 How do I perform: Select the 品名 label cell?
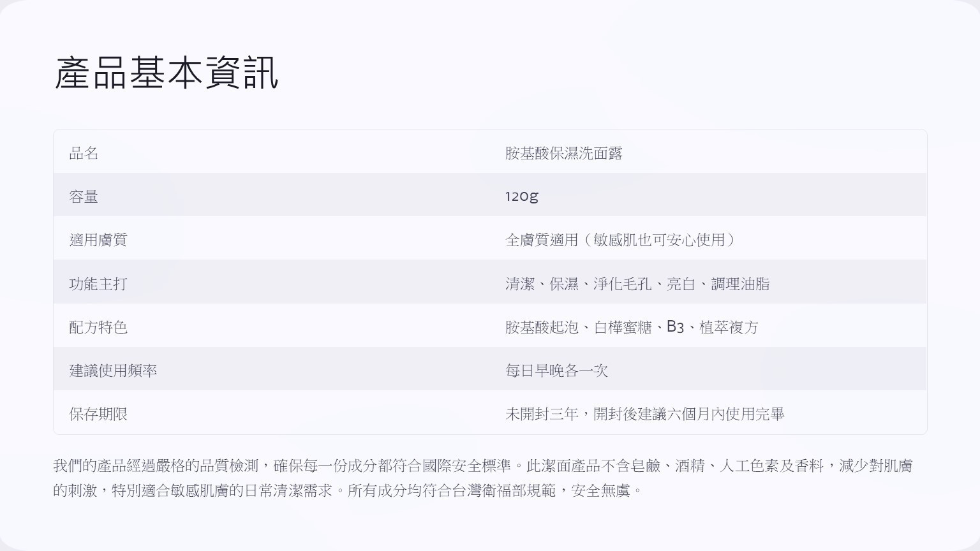click(84, 153)
